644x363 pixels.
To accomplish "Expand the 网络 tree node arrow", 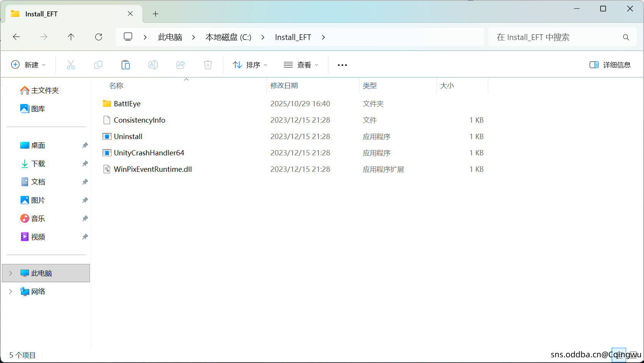I will tap(11, 291).
